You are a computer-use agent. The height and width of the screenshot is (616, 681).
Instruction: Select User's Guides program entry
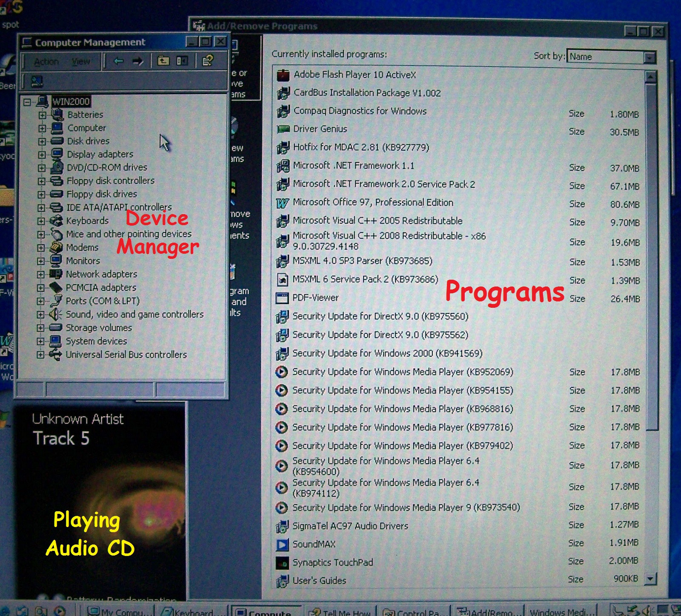319,581
